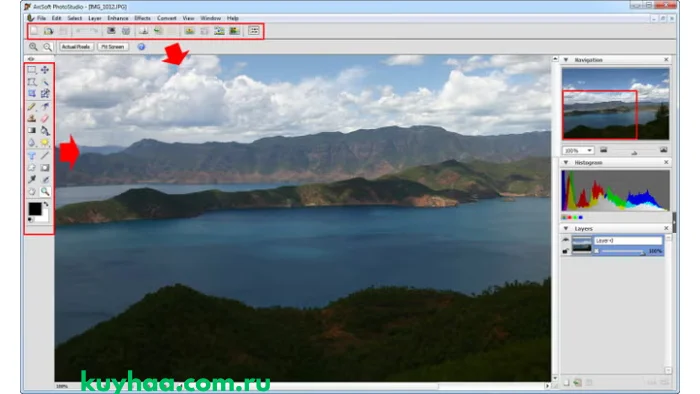Viewport: 700px width, 394px height.
Task: Select the Transform tool beside Crop
Action: tap(45, 94)
